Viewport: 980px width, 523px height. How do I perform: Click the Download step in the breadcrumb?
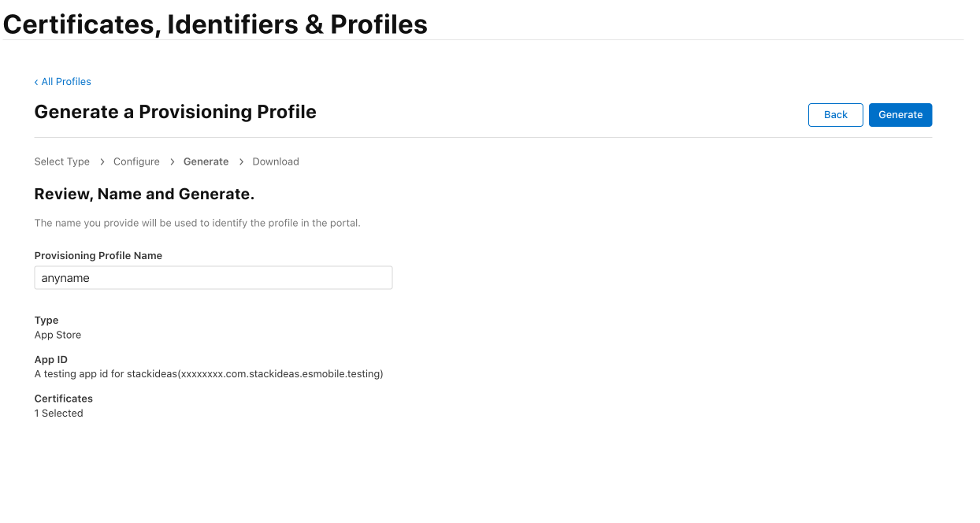[275, 161]
